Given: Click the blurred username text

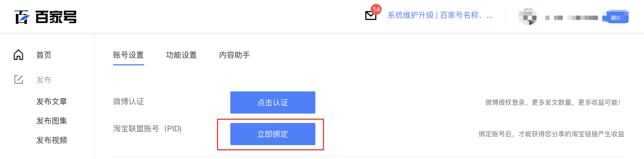Looking at the screenshot, I should click(x=571, y=18).
